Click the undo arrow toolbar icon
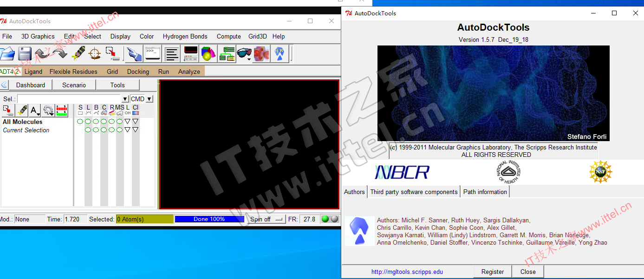Screen dimensions: 644x279 (42, 53)
